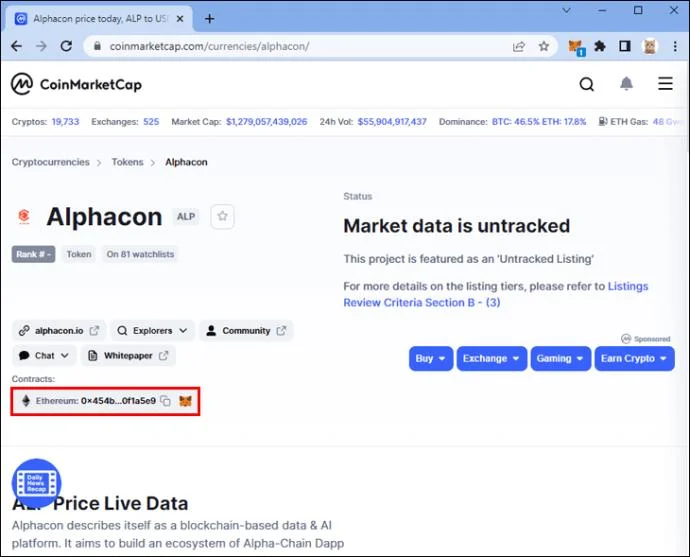The height and width of the screenshot is (557, 690).
Task: Add Alphacon to watchlist star
Action: (222, 216)
